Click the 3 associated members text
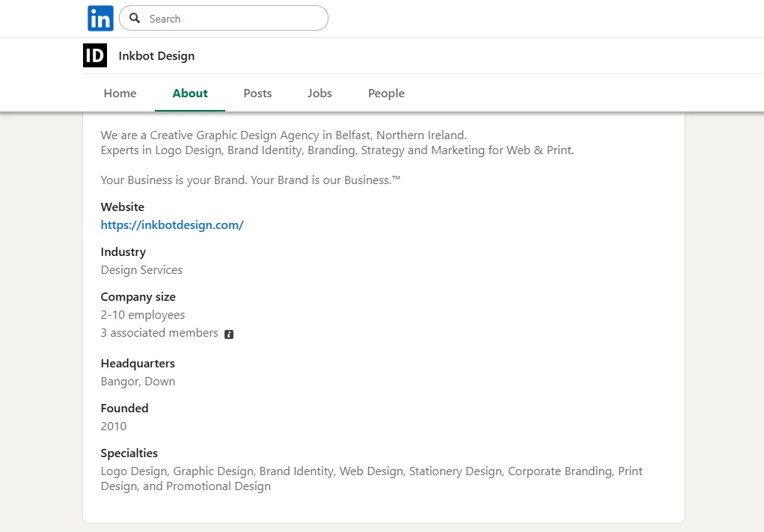 coord(159,332)
